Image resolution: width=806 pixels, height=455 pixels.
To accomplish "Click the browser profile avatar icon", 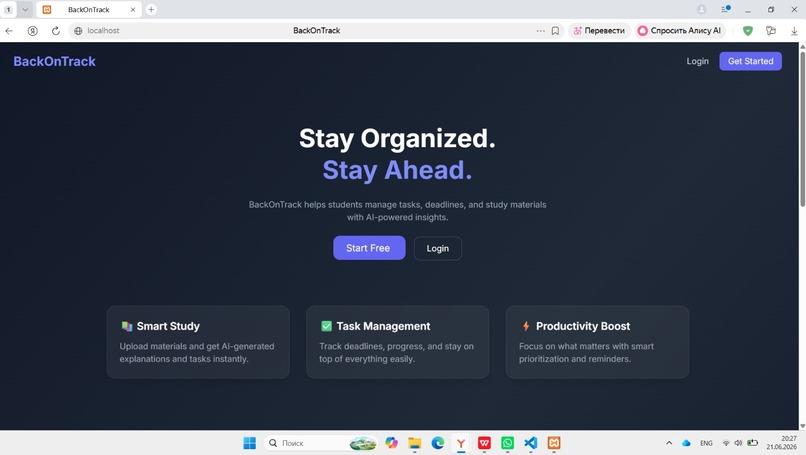I will coord(702,9).
